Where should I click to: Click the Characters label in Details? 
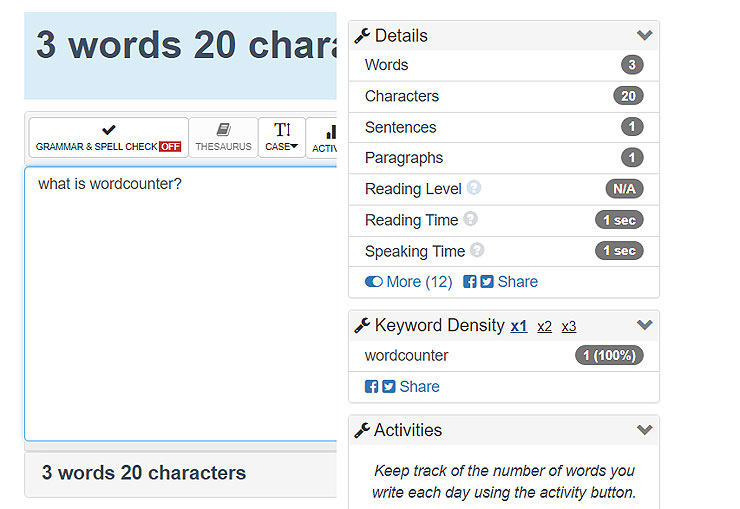pyautogui.click(x=402, y=96)
